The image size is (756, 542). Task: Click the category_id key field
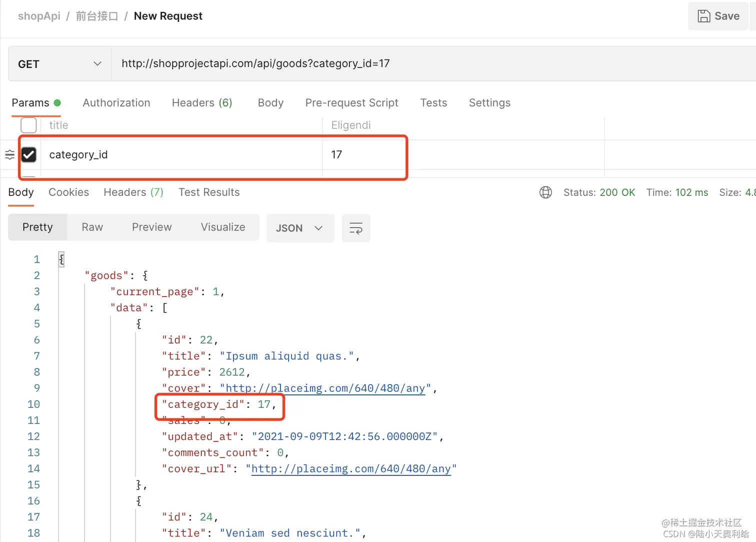coord(182,154)
